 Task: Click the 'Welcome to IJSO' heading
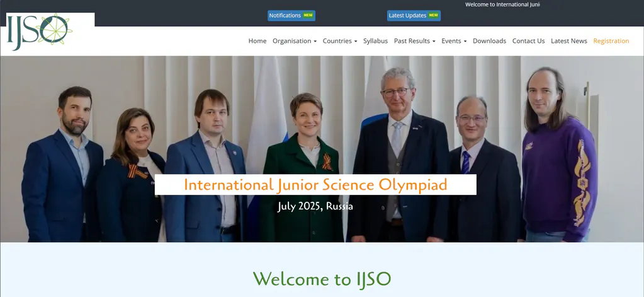(x=322, y=279)
